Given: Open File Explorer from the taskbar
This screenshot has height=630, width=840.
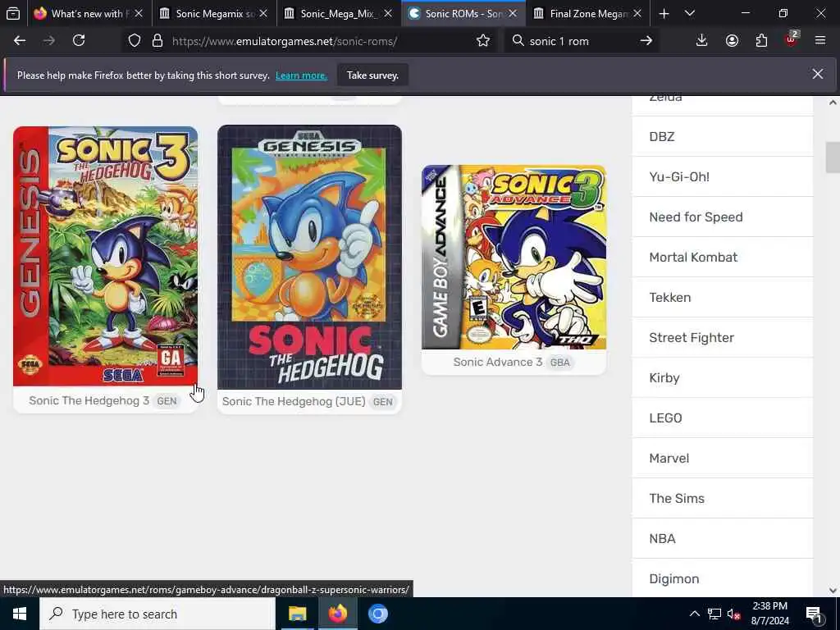Looking at the screenshot, I should click(297, 614).
